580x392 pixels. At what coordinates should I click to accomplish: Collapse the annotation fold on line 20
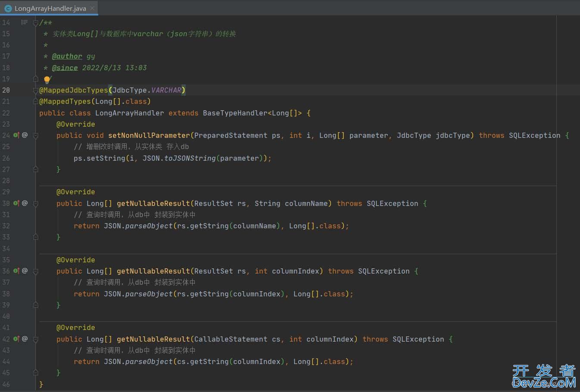click(36, 90)
